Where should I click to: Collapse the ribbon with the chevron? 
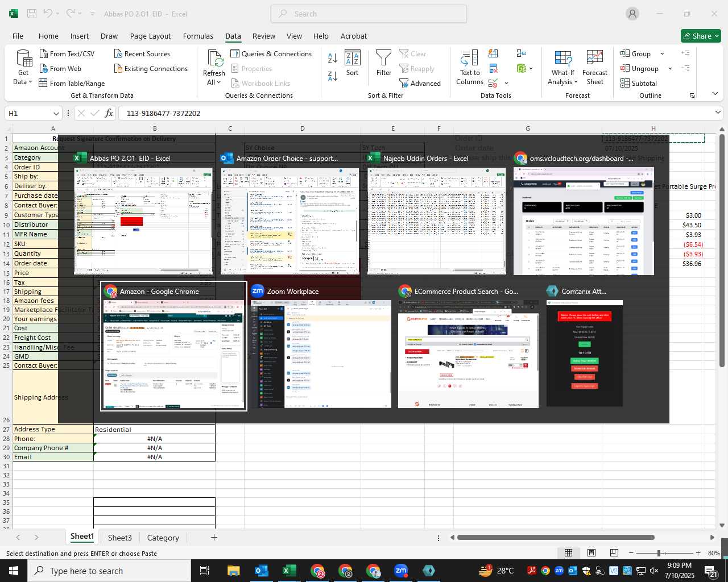click(x=715, y=94)
